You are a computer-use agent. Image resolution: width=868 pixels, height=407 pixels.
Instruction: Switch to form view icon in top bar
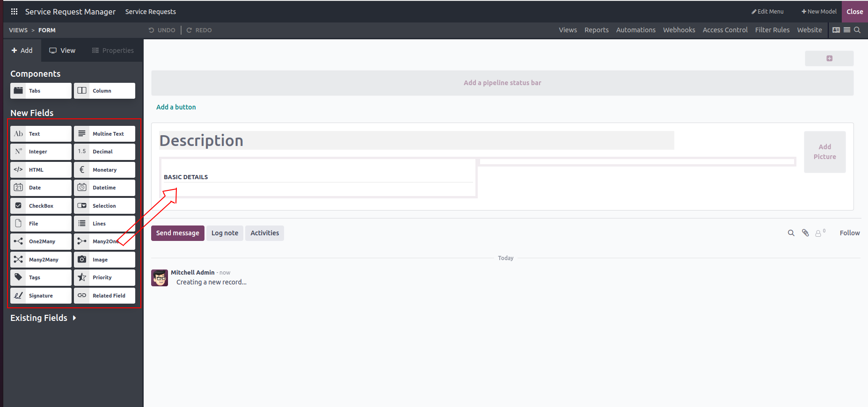(836, 30)
